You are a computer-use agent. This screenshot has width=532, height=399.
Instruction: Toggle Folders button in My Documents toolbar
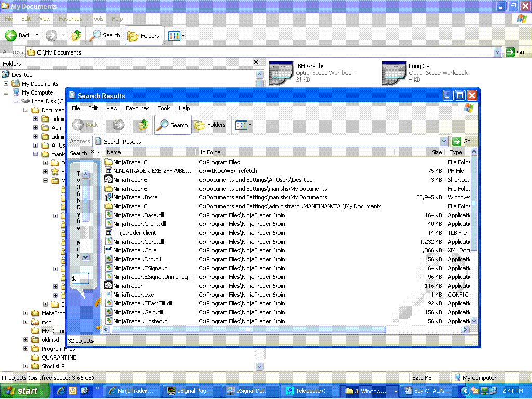pyautogui.click(x=144, y=36)
